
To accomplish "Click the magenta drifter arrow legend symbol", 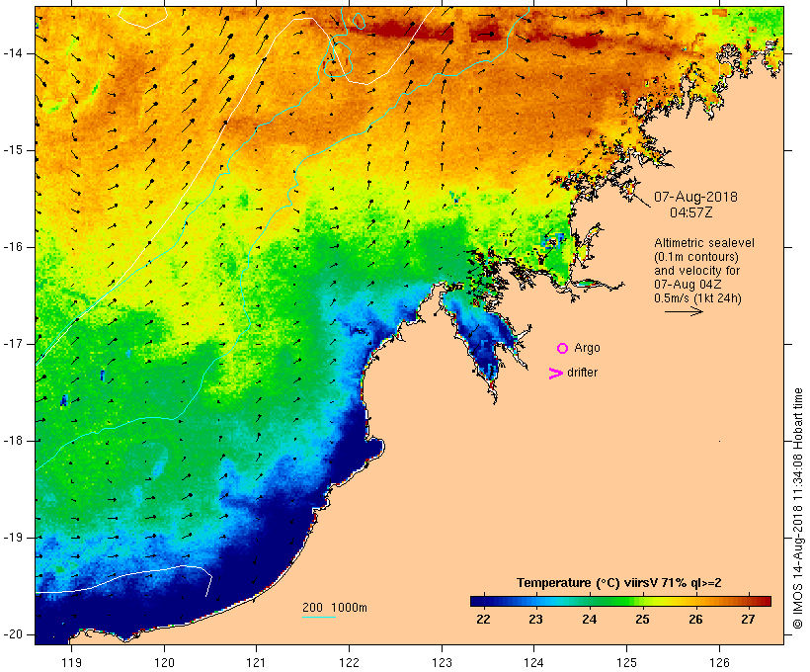I will tap(555, 374).
